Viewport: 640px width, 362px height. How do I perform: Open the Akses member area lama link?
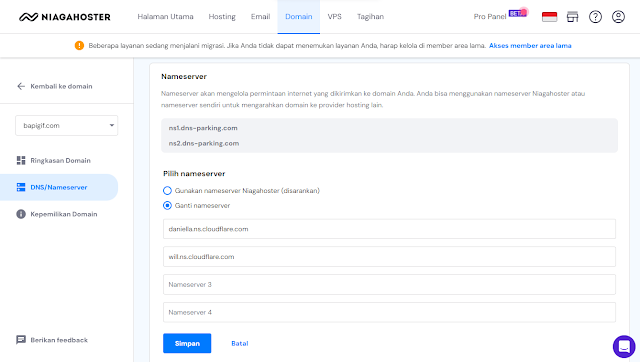point(530,46)
